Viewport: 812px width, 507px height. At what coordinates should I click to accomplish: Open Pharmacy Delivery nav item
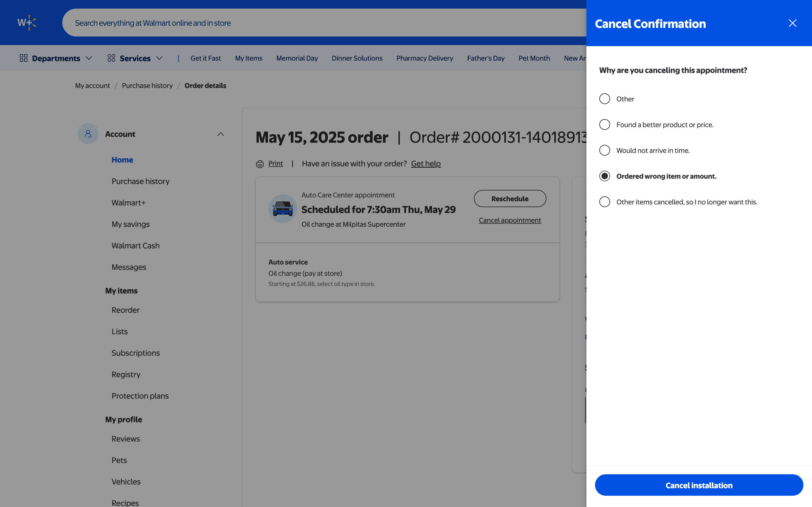tap(425, 58)
